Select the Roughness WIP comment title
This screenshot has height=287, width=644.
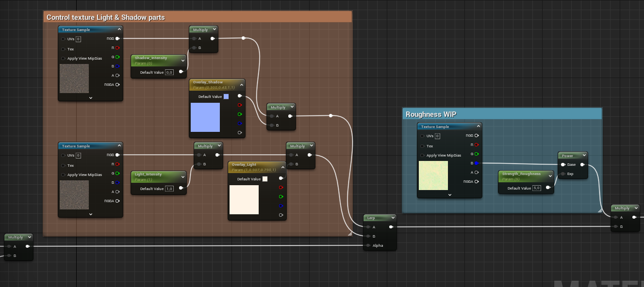coord(431,114)
